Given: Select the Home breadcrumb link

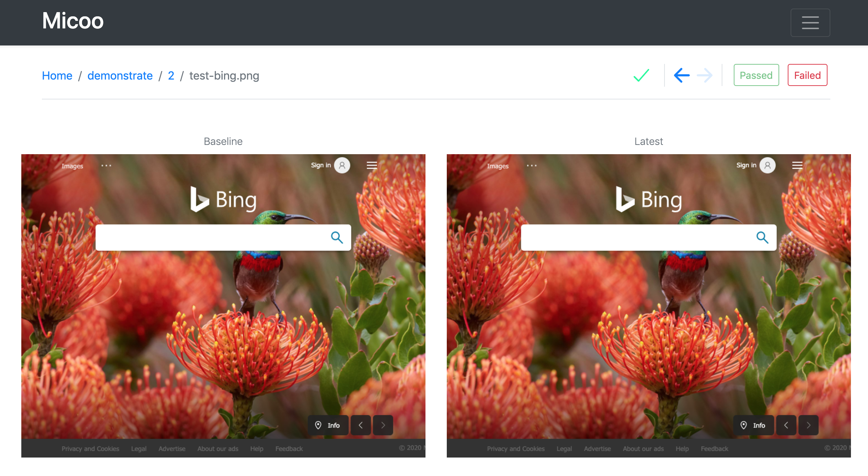Looking at the screenshot, I should (x=57, y=75).
